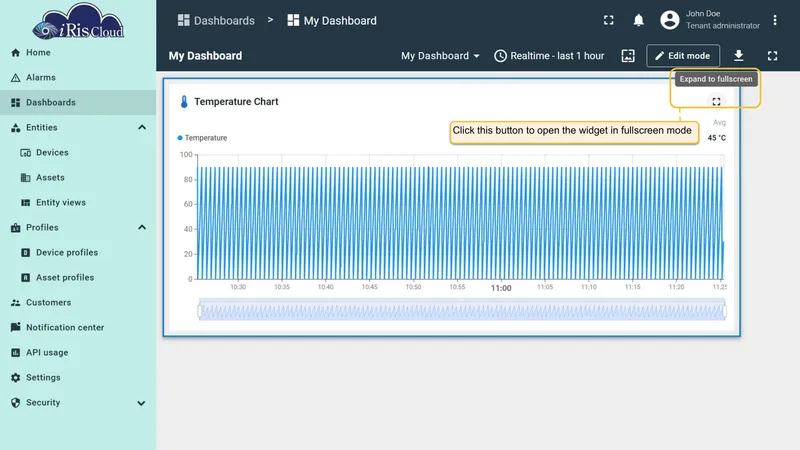Click the chart zoom range slider
Viewport: 800px width, 450px height.
point(462,310)
